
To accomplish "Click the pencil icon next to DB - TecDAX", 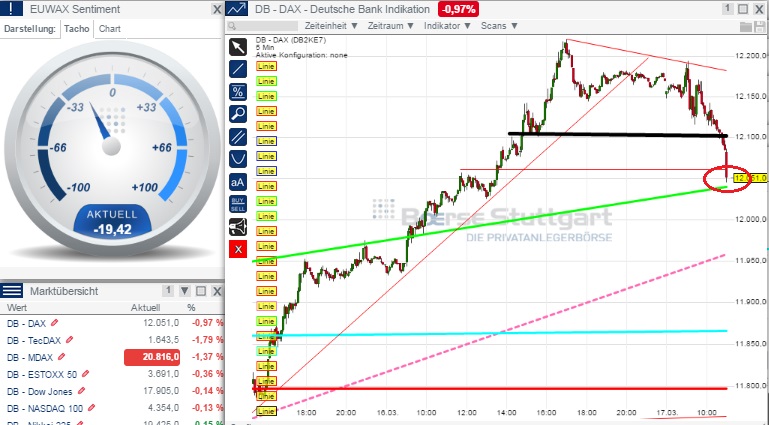I will pos(70,340).
